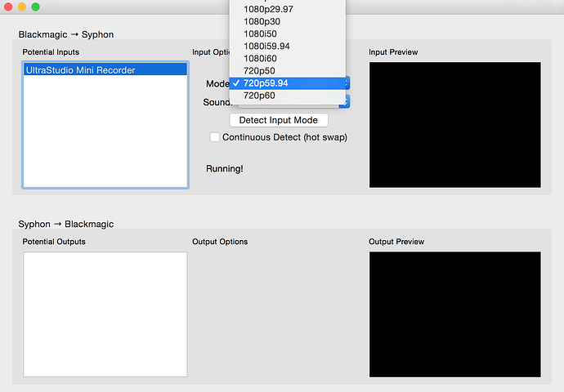Click inside the Potential Outputs list
Screen dimensions: 564x392
pos(105,314)
